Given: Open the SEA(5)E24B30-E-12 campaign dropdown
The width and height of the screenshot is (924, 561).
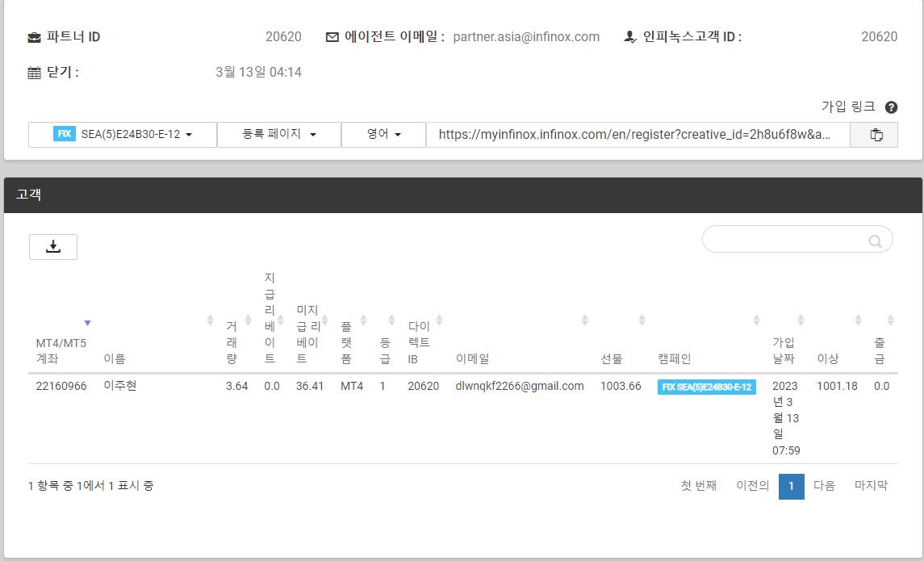Looking at the screenshot, I should click(x=123, y=135).
